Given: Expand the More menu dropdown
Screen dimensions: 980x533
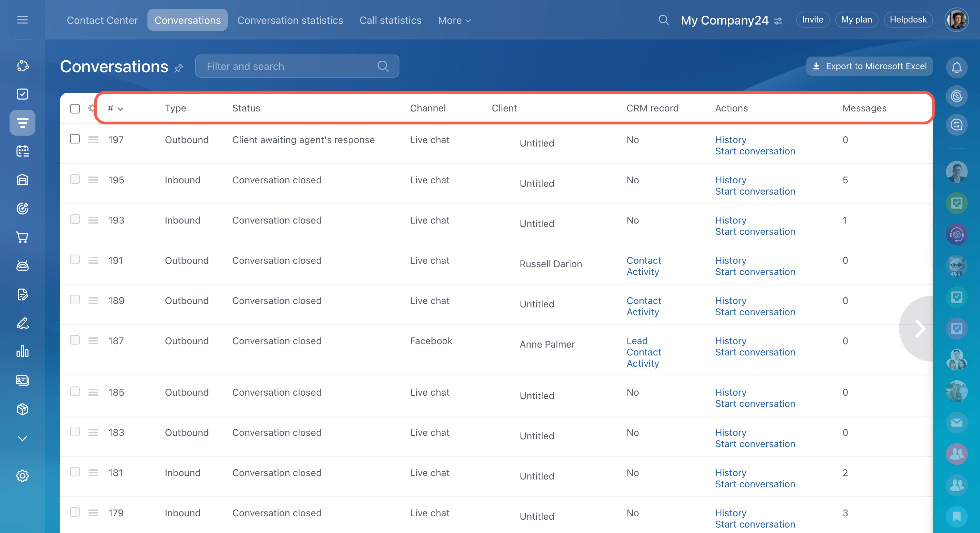Looking at the screenshot, I should (454, 20).
